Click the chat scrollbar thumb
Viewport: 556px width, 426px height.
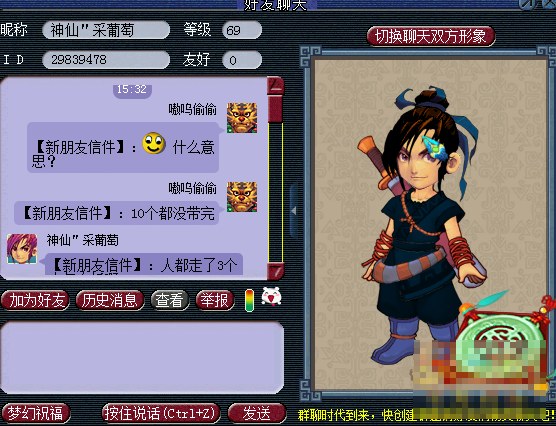tap(275, 109)
